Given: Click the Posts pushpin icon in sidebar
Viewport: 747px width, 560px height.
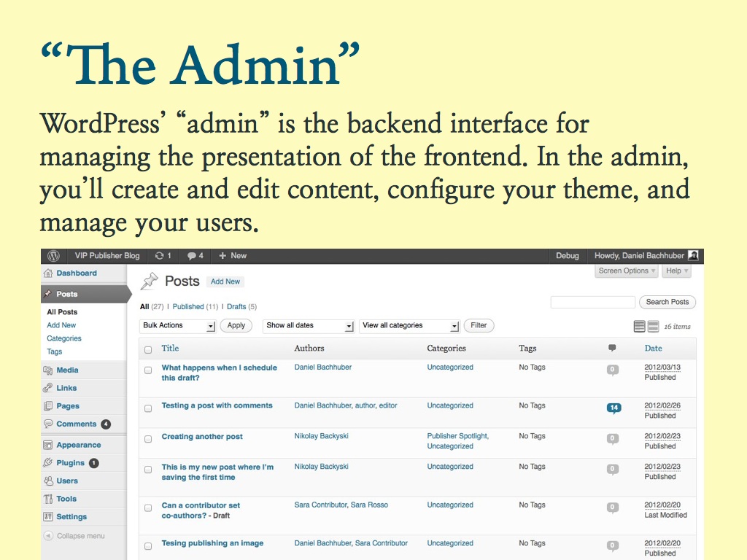Looking at the screenshot, I should click(47, 294).
